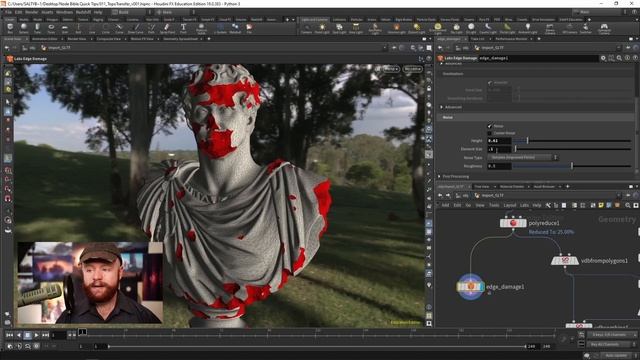
Task: Select the Metaball shelf tool
Action: [235, 29]
